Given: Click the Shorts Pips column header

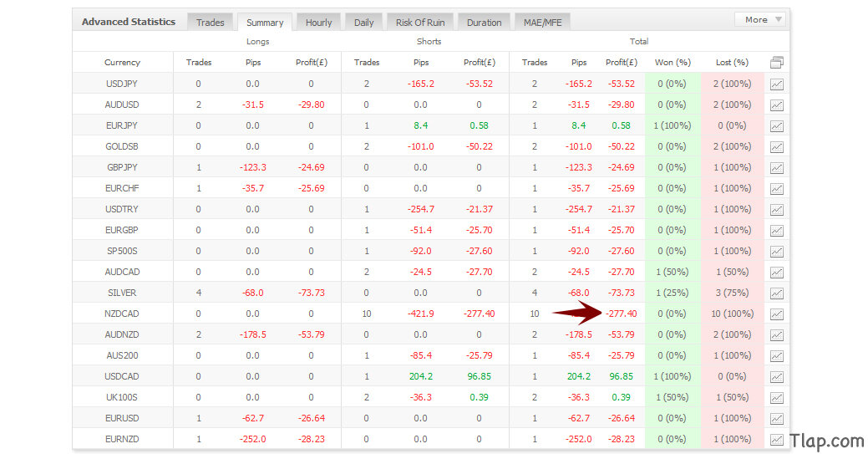Looking at the screenshot, I should [421, 62].
